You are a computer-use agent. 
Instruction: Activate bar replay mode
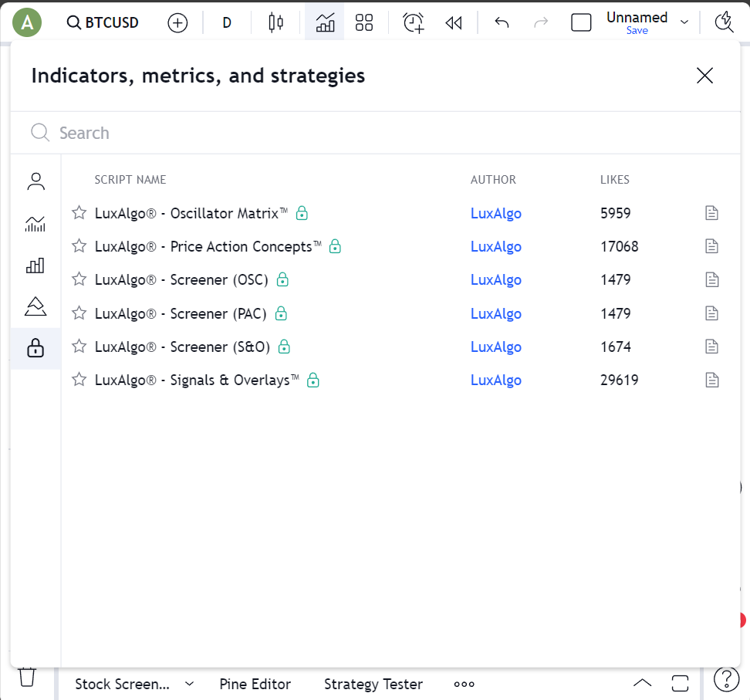[454, 22]
